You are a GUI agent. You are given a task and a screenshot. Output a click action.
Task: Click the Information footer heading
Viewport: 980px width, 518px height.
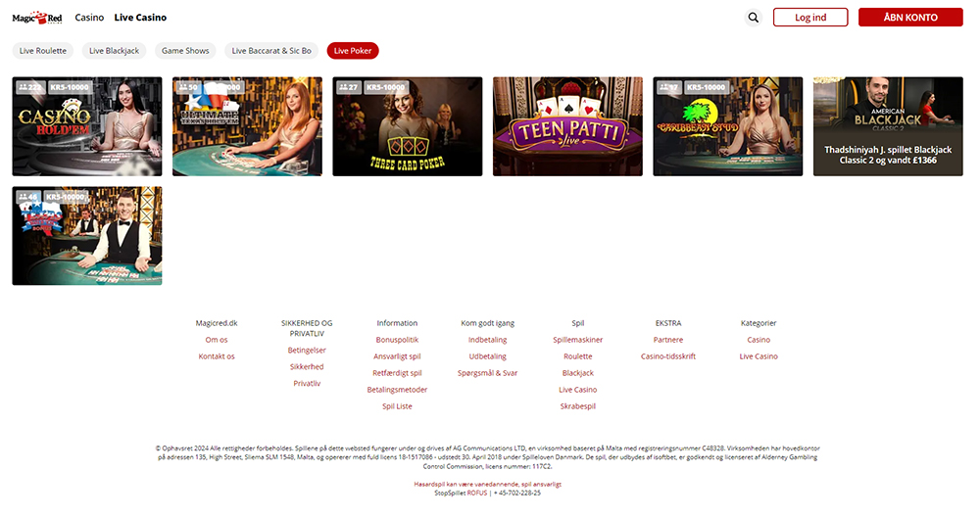tap(397, 323)
